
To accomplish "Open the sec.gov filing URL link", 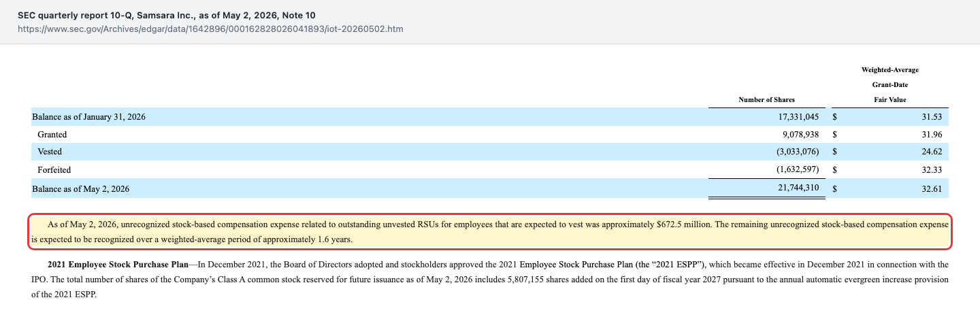I will tap(211, 29).
